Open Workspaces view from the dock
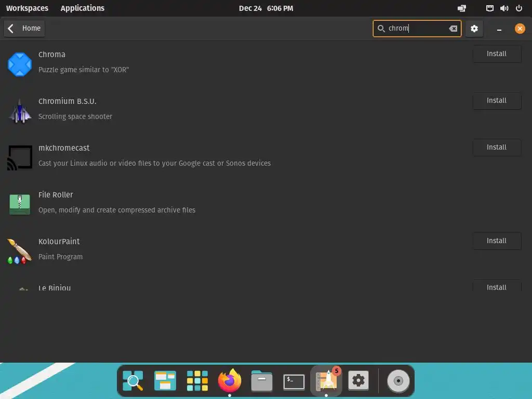This screenshot has height=399, width=532. (x=165, y=381)
